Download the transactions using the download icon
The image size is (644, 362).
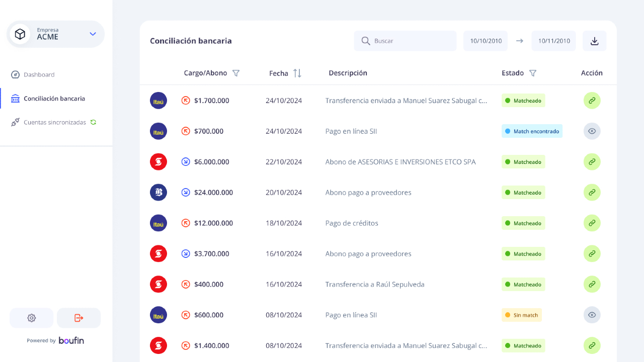click(x=594, y=41)
